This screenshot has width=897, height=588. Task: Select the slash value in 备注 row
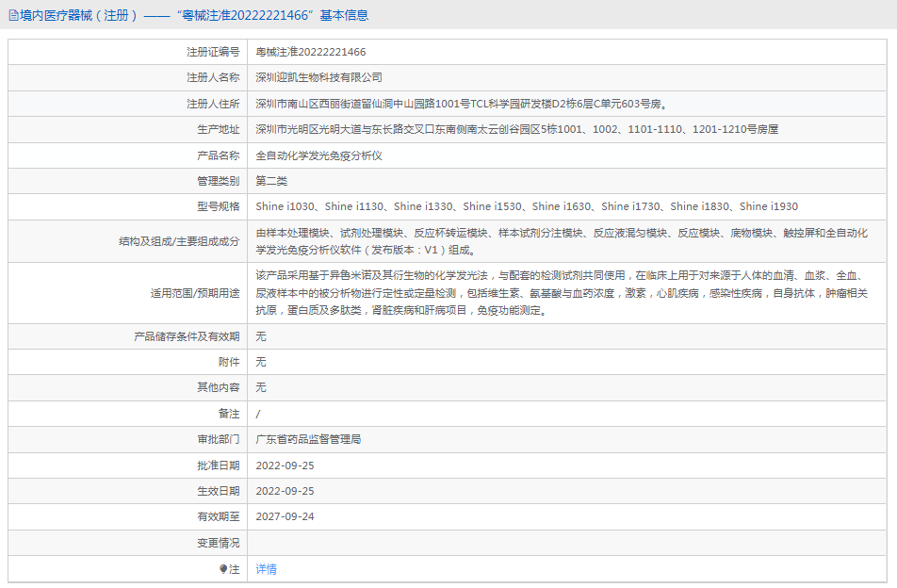click(x=258, y=414)
